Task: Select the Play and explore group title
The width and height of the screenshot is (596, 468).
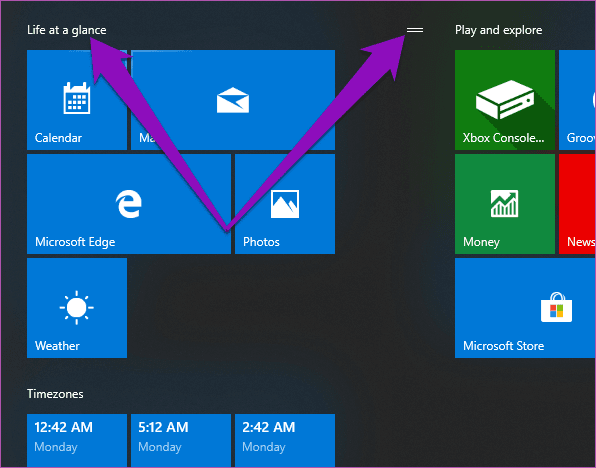Action: click(498, 30)
